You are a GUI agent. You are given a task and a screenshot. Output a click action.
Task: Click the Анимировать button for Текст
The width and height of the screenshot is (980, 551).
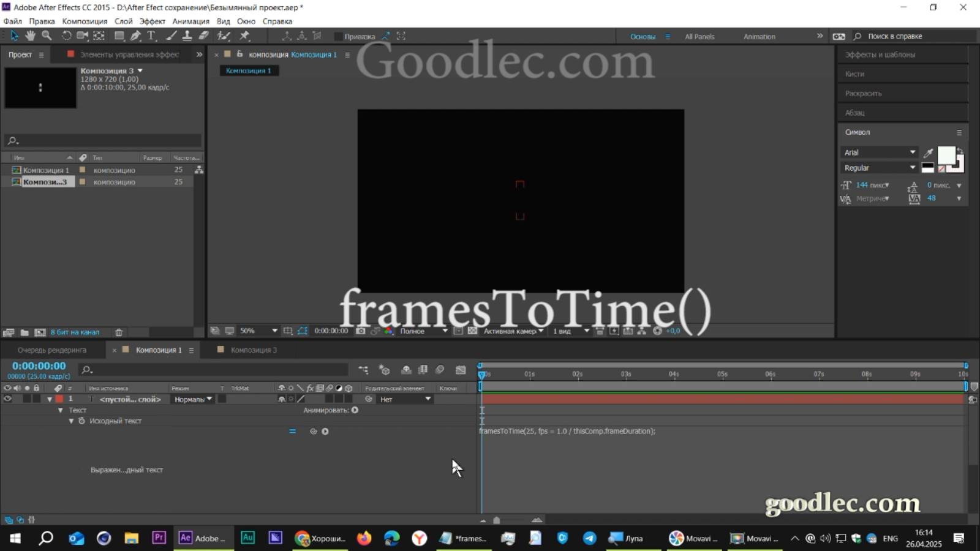355,410
